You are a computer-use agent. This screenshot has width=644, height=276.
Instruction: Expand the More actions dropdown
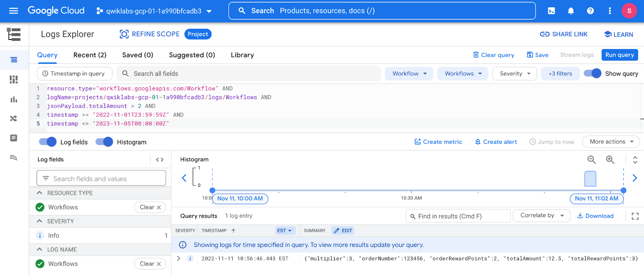611,142
